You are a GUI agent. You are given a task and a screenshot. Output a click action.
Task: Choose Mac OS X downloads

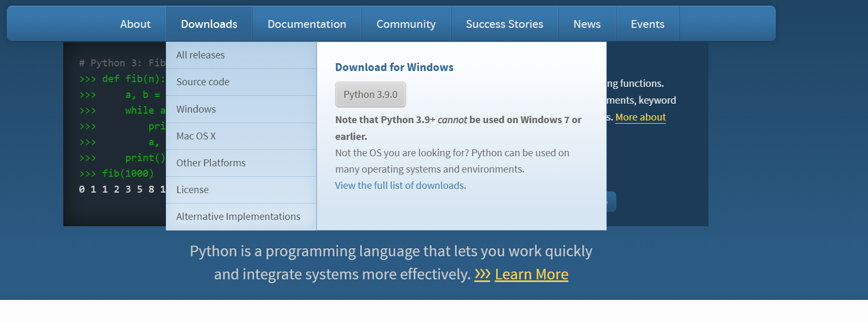(196, 136)
